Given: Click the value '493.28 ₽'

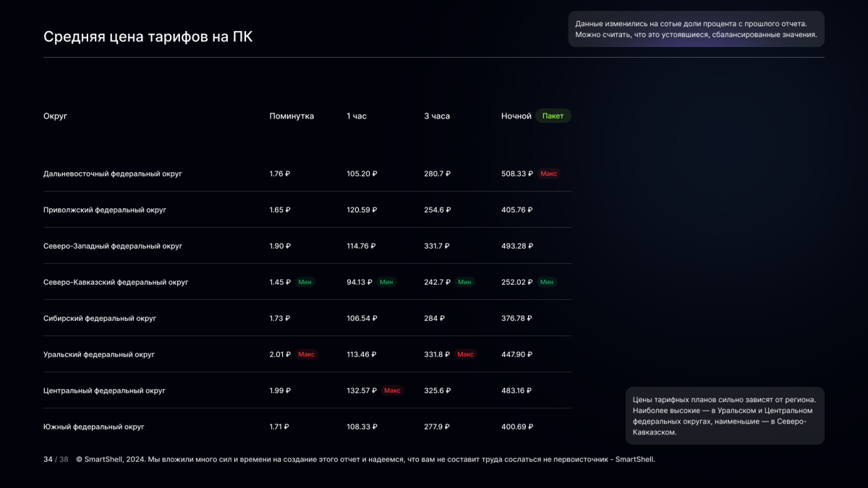Looking at the screenshot, I should coord(517,247).
